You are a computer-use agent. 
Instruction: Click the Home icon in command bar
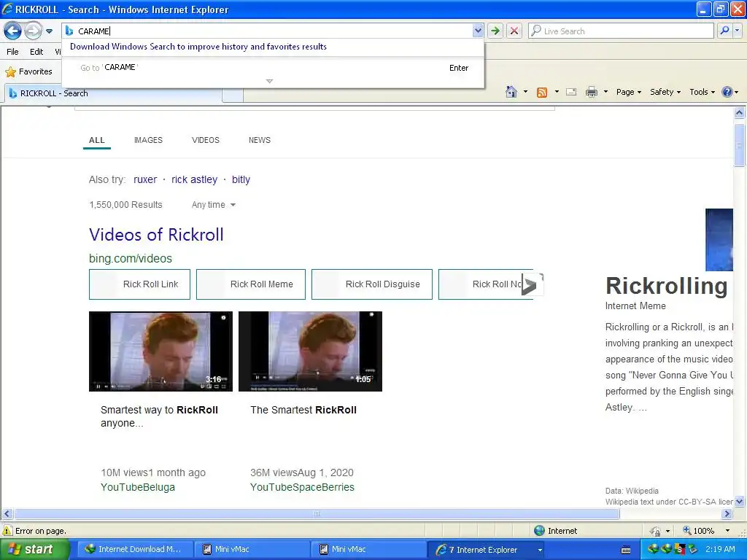(x=511, y=92)
